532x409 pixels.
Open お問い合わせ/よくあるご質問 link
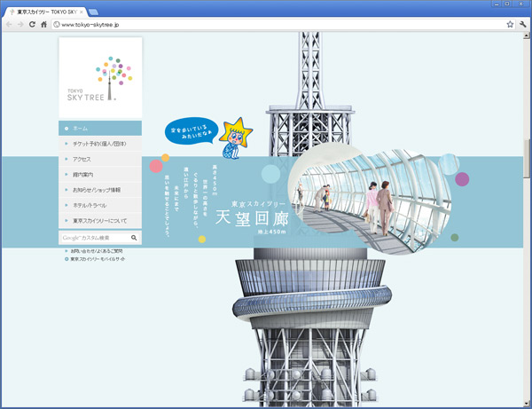pyautogui.click(x=97, y=251)
